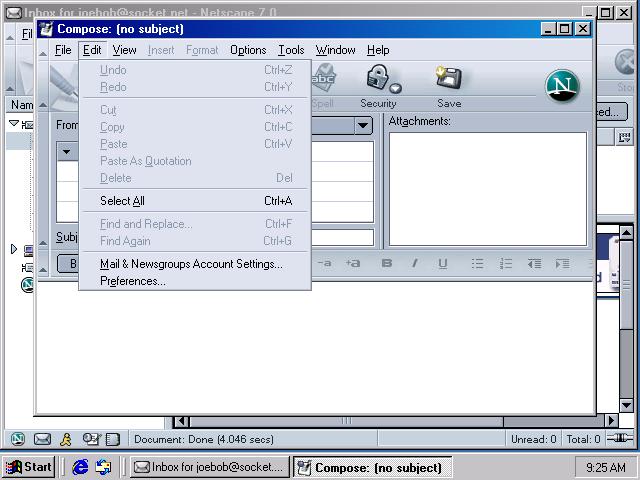The image size is (640, 480).
Task: Open Composer from status bar icon
Action: [x=91, y=439]
